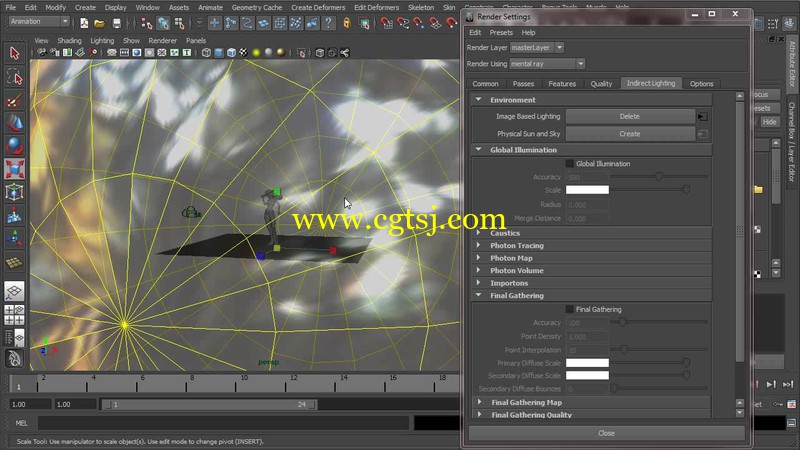Switch to the Passes tab
The height and width of the screenshot is (450, 800).
coord(523,84)
